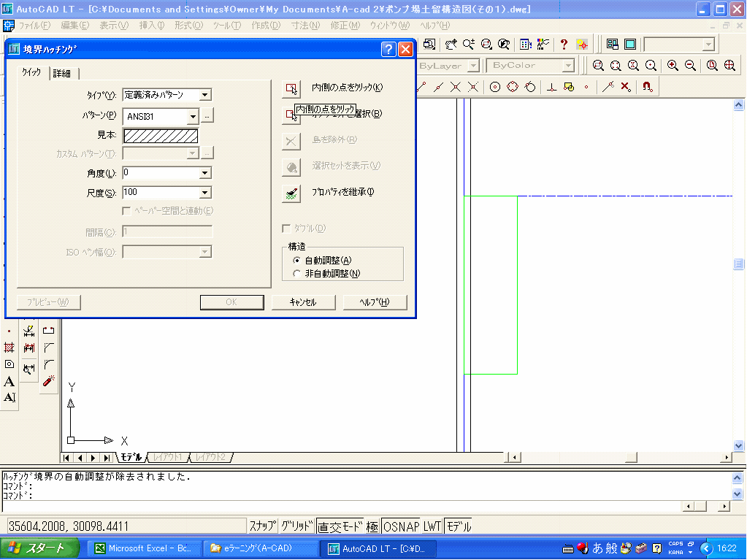Click the zoom extents crosshair magnifier icon
The height and width of the screenshot is (560, 747).
(x=729, y=65)
